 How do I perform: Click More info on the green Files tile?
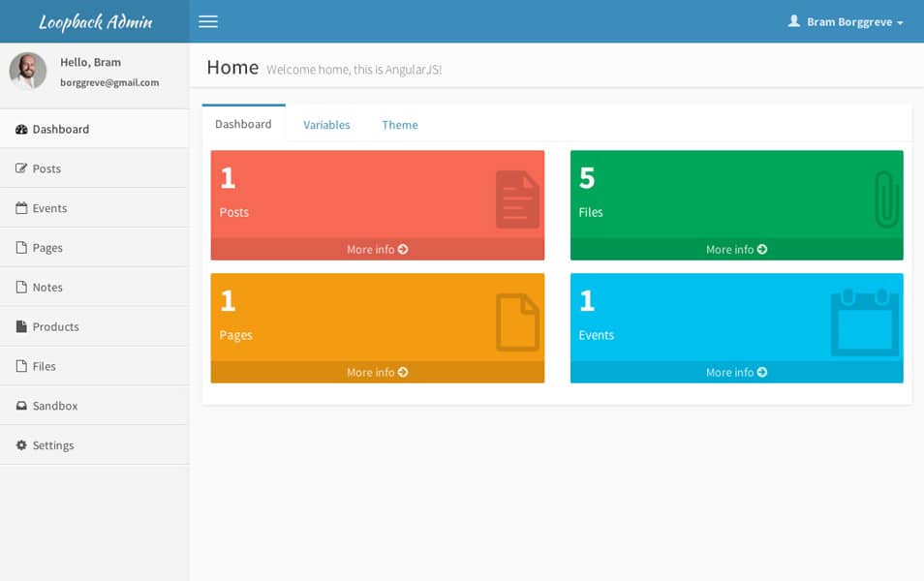[736, 249]
